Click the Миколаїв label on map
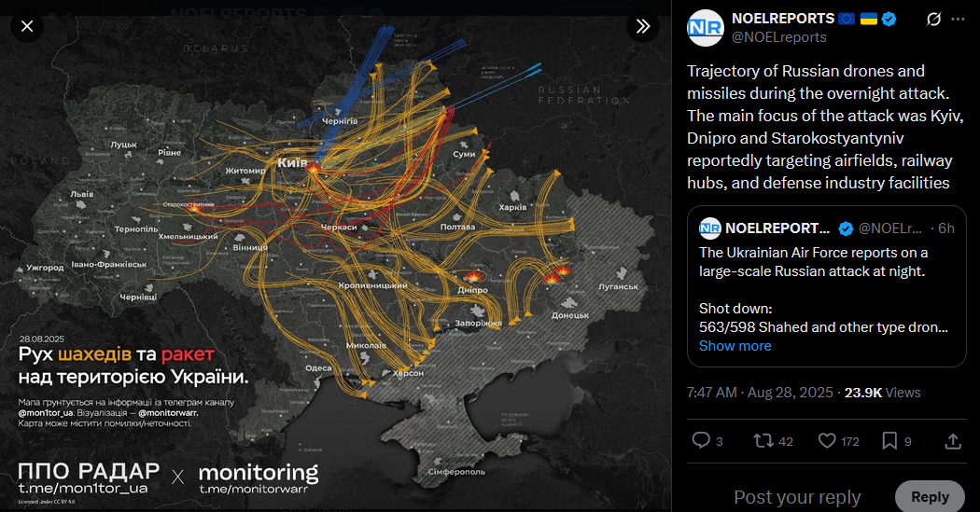The height and width of the screenshot is (512, 980). click(x=366, y=345)
